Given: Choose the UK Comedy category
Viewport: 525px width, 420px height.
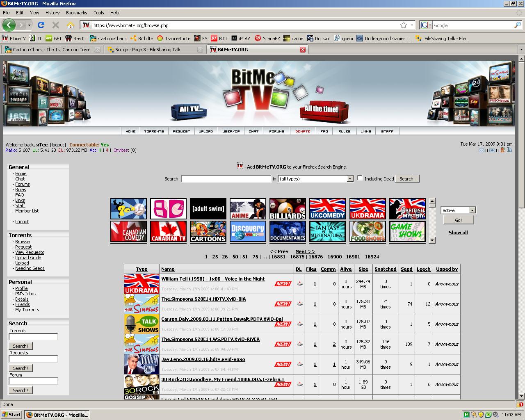Looking at the screenshot, I should tap(328, 209).
